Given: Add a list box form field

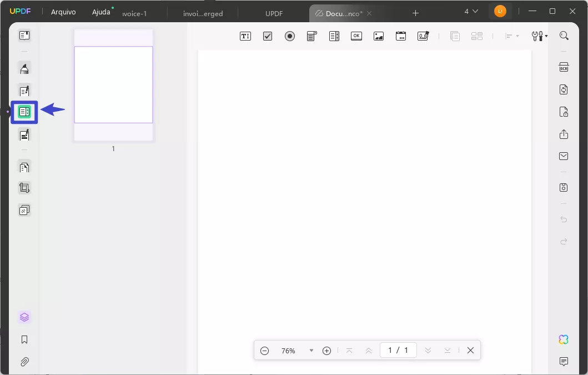Looking at the screenshot, I should click(334, 36).
